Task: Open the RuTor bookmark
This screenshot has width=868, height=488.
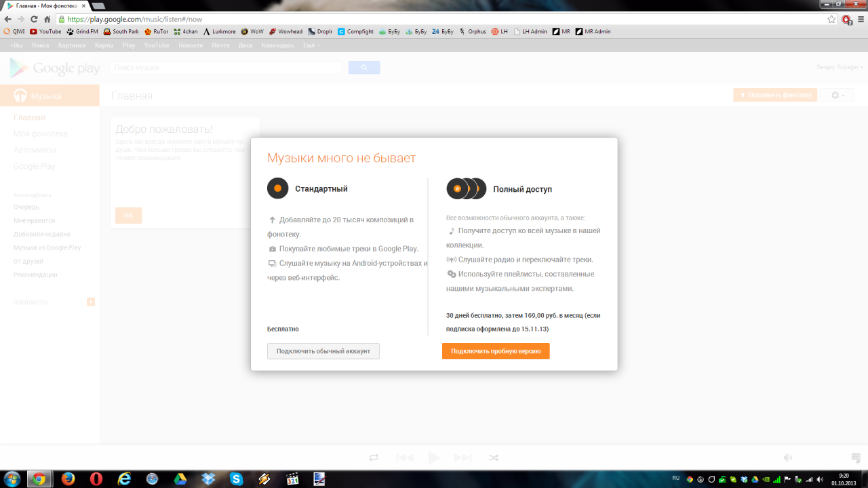Action: (x=156, y=31)
